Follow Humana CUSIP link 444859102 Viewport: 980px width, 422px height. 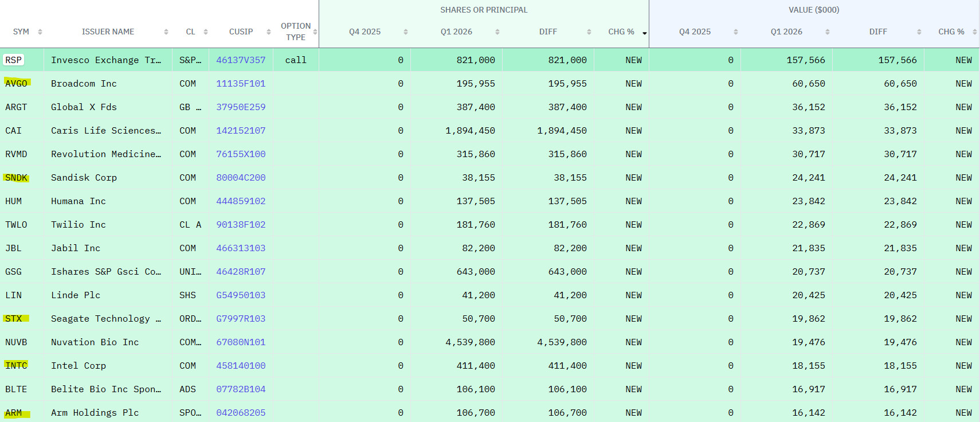241,201
